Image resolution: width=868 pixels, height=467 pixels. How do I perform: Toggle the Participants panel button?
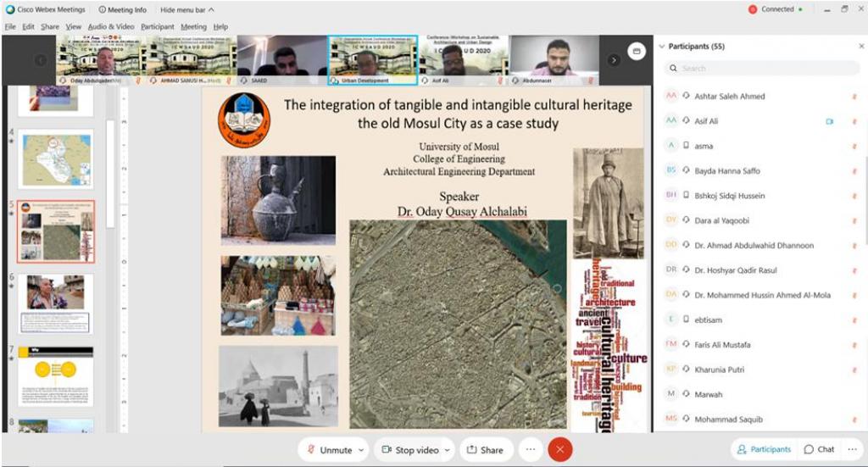(x=764, y=449)
